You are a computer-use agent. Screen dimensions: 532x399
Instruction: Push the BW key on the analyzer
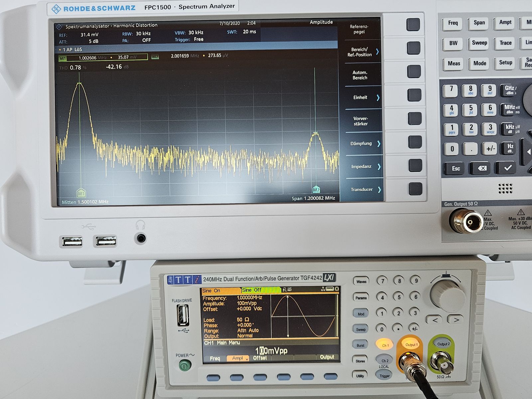coord(453,44)
